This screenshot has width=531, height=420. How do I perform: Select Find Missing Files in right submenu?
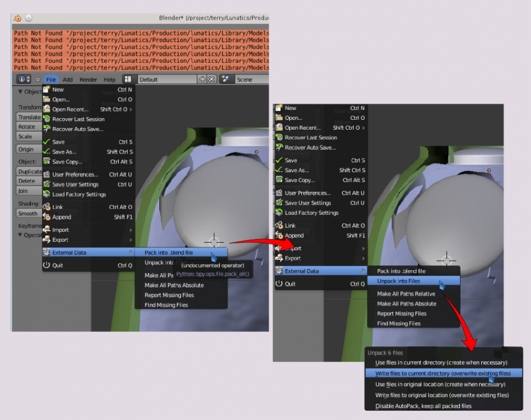click(414, 323)
